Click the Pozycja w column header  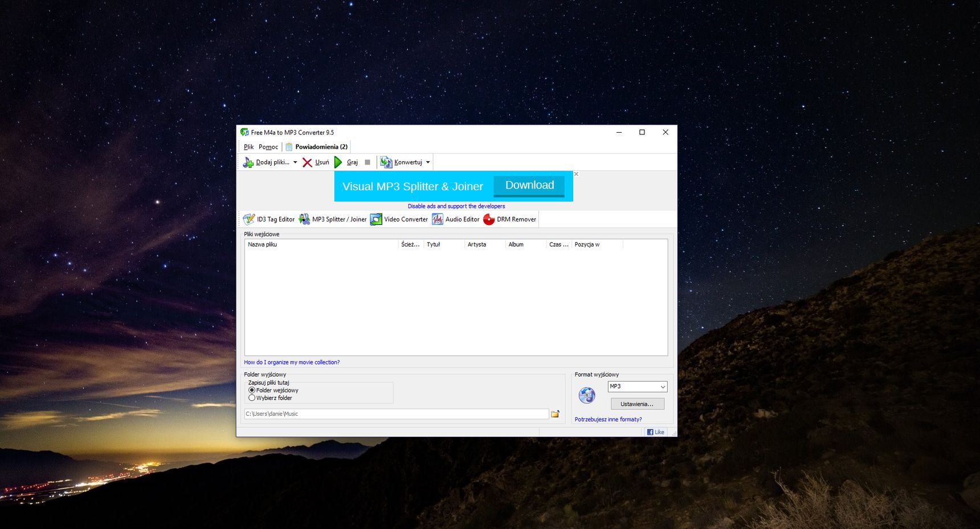click(x=597, y=244)
